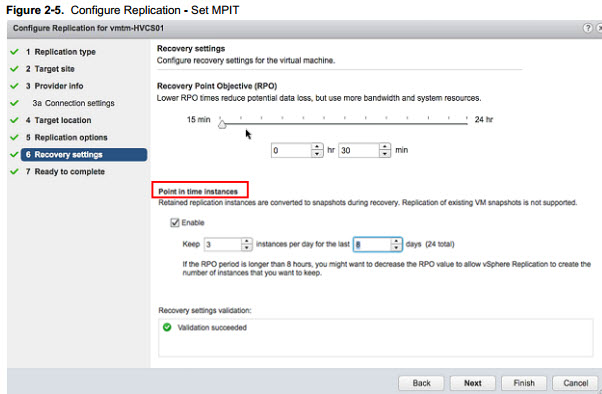Click the Point in time instances heading

[198, 191]
